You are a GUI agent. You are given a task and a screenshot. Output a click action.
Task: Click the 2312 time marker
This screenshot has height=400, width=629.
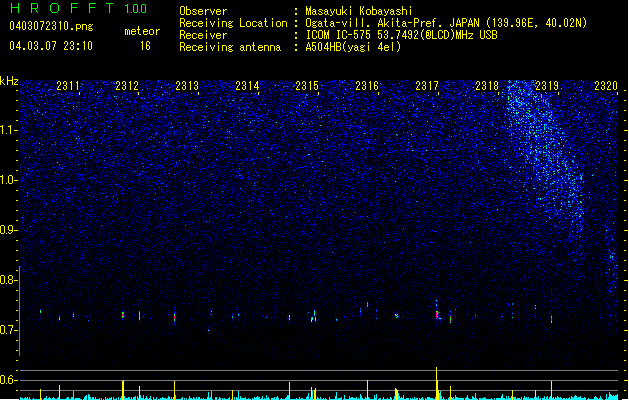[127, 86]
